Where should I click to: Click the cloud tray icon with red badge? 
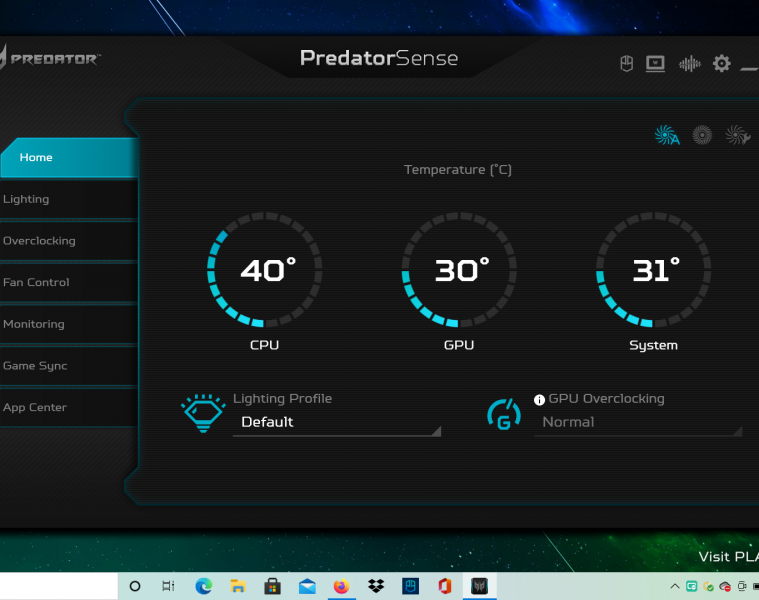[x=725, y=586]
